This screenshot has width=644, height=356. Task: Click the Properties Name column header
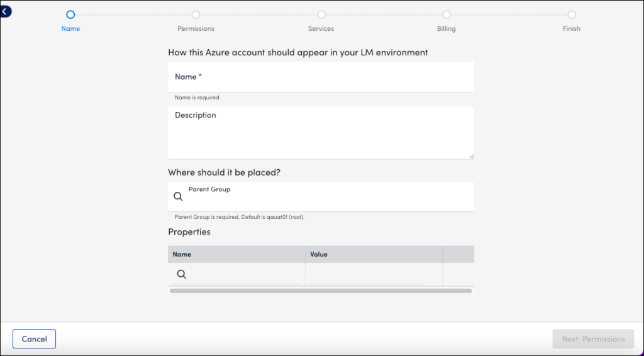click(236, 255)
